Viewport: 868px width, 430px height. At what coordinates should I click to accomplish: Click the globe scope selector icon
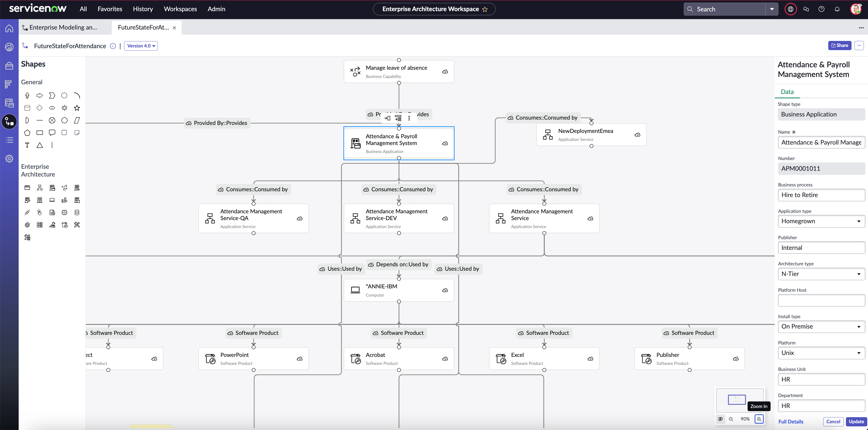coord(790,9)
